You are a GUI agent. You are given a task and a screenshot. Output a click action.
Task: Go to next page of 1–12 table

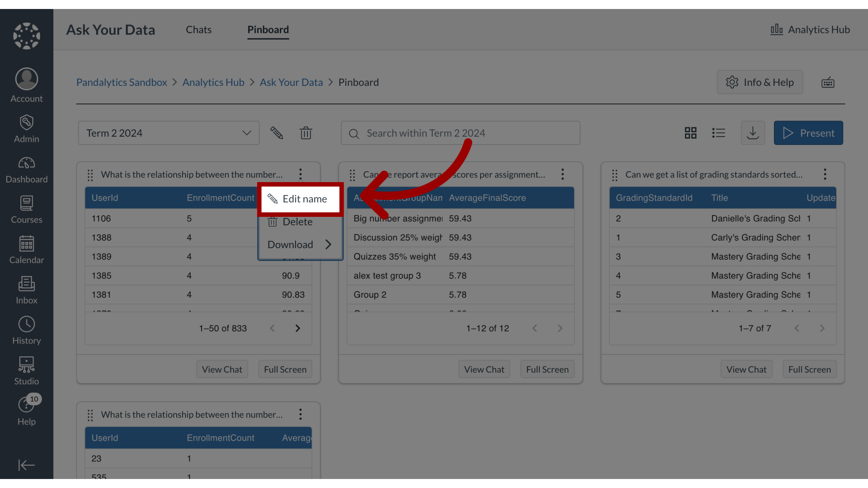(560, 328)
